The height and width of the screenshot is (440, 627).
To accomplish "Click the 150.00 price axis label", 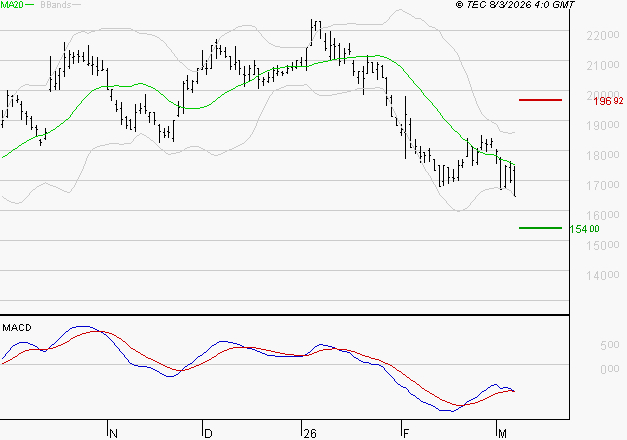I will point(603,245).
